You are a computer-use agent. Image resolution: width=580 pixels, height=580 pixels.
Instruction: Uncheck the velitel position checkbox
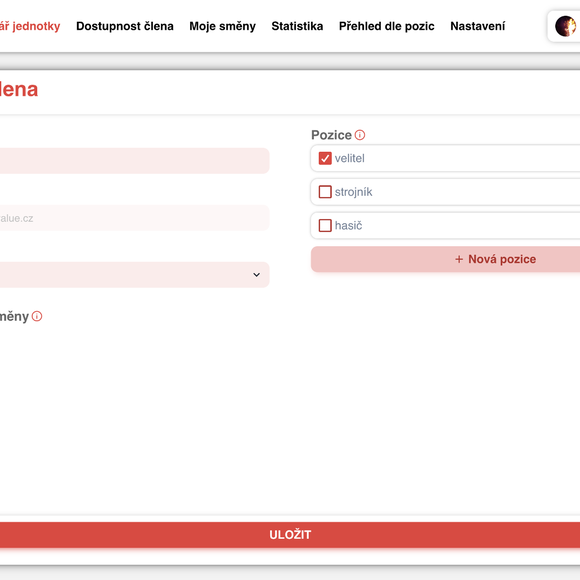click(325, 158)
